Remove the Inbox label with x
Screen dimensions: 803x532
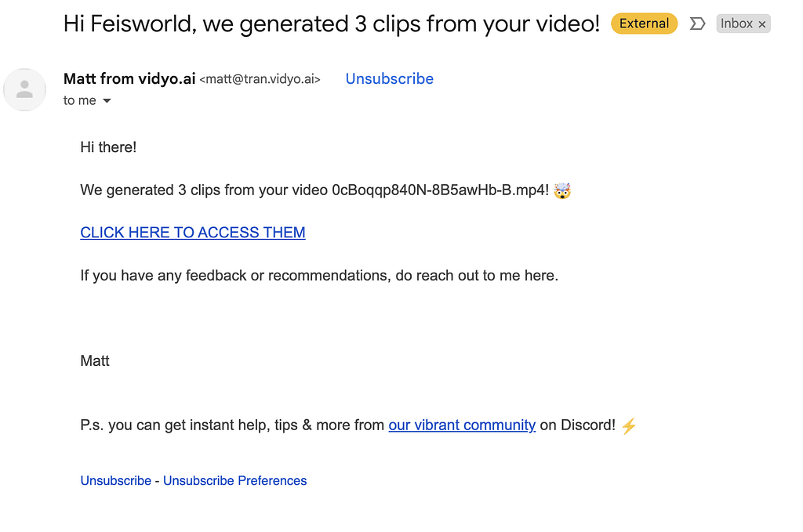pyautogui.click(x=762, y=24)
